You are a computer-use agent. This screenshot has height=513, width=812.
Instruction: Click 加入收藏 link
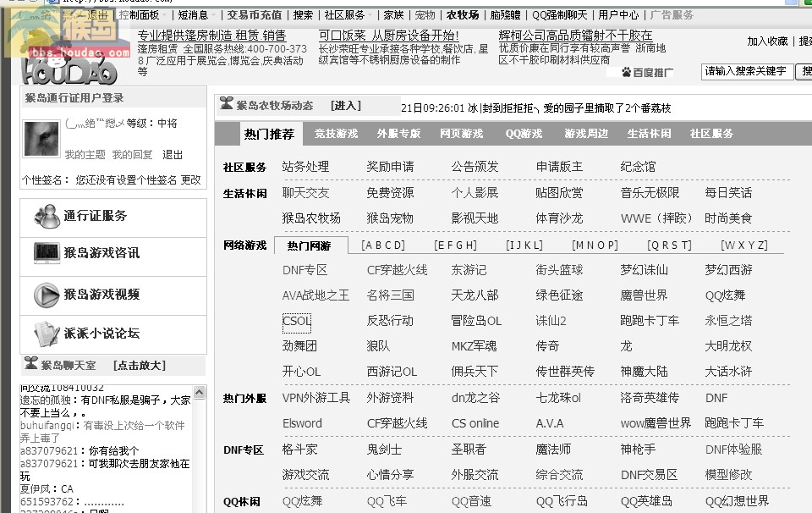[767, 41]
